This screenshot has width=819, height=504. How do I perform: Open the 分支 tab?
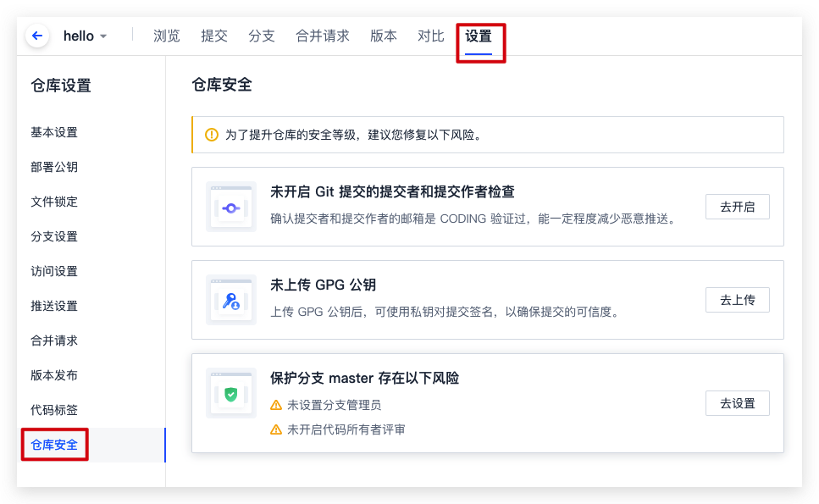[261, 36]
